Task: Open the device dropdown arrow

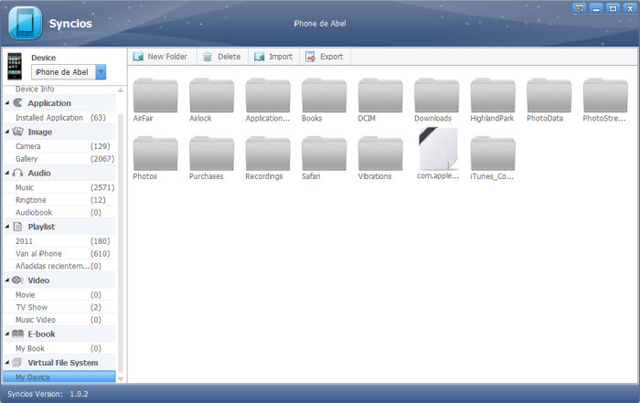Action: 101,72
